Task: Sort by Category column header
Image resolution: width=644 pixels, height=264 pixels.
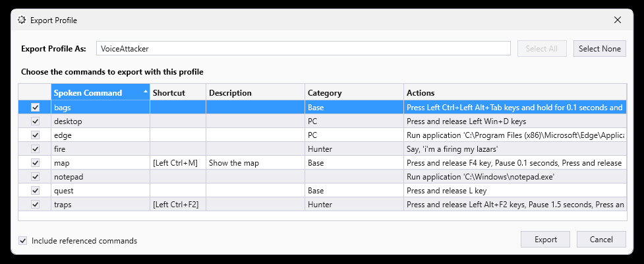Action: pyautogui.click(x=353, y=93)
